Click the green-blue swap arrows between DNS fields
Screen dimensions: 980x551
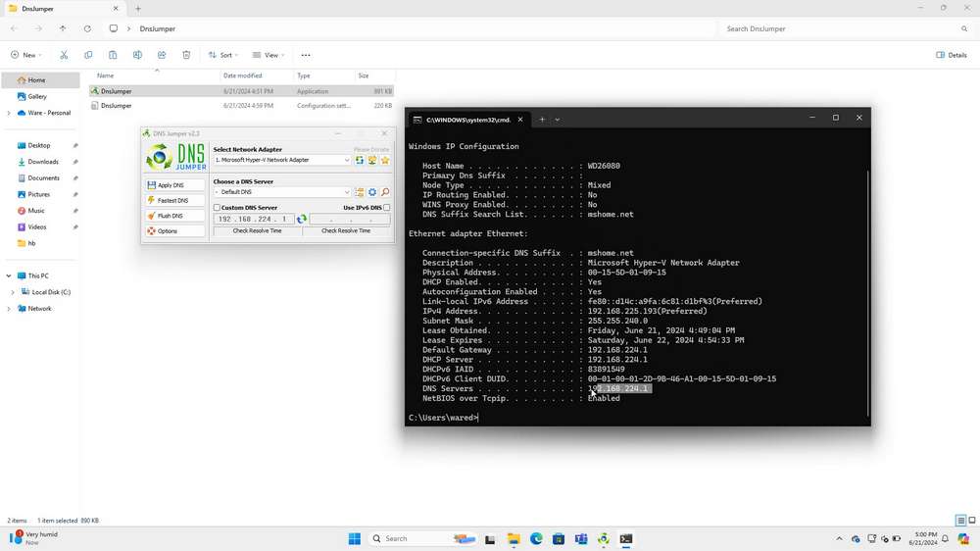[302, 219]
